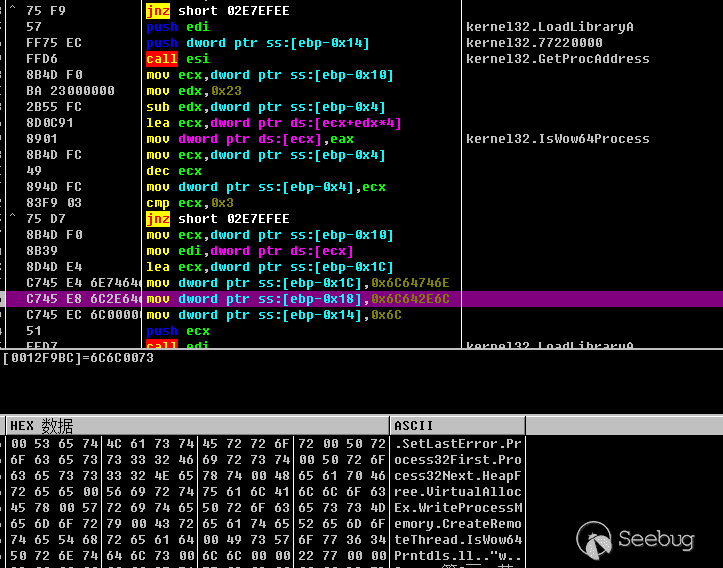Screen dimensions: 723x568
Task: Click the kernel32.IsWow64Process comment
Action: [x=557, y=139]
